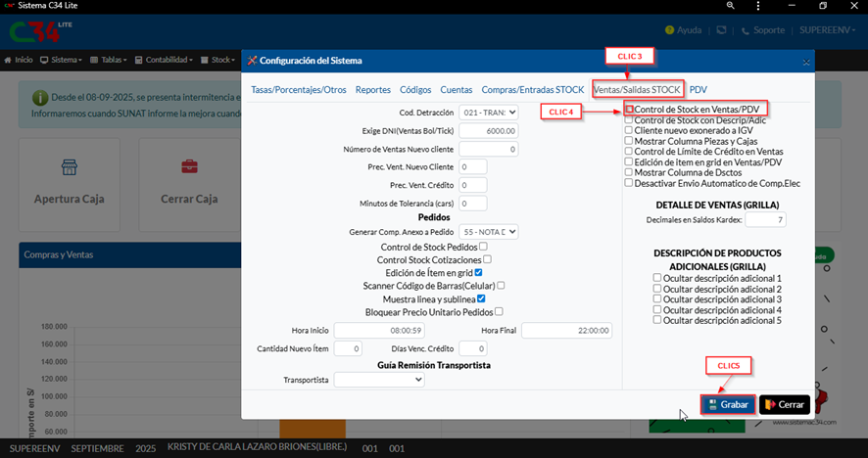Screen dimensions: 868x458
Task: Open the Compras/Entradas STOCK tab
Action: 532,89
